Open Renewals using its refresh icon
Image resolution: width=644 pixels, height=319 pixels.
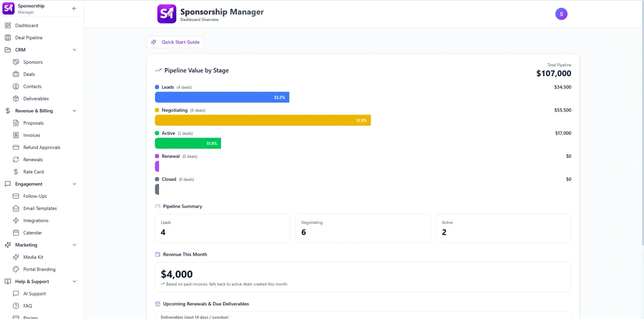(16, 159)
